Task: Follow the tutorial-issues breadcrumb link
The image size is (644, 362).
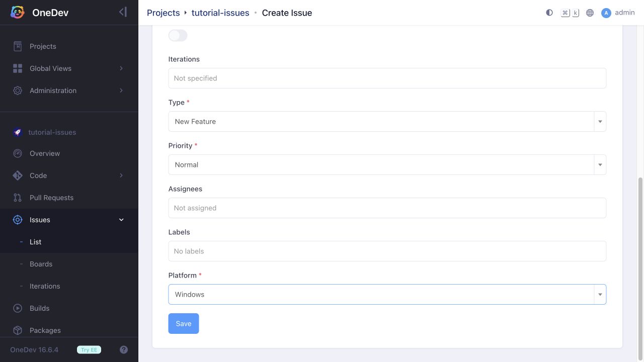Action: [220, 13]
